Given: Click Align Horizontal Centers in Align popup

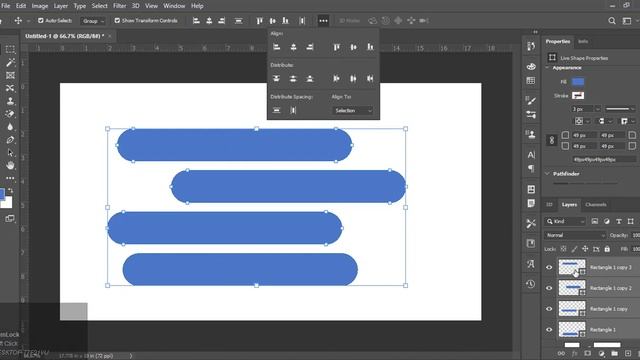Looking at the screenshot, I should point(293,47).
